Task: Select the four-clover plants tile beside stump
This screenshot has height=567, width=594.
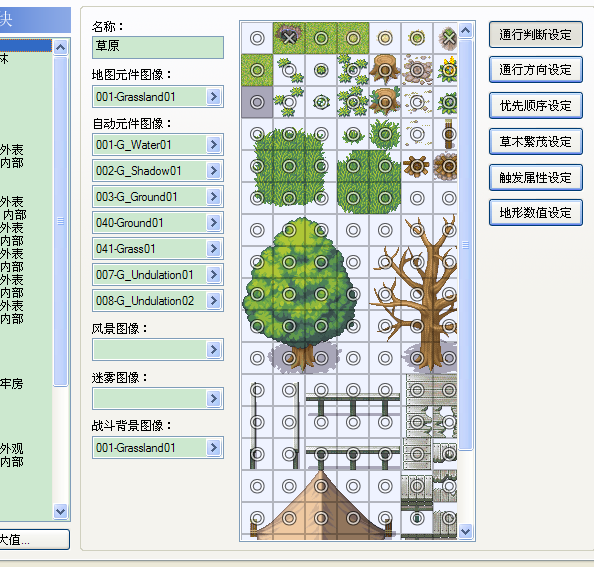Action: tap(353, 70)
